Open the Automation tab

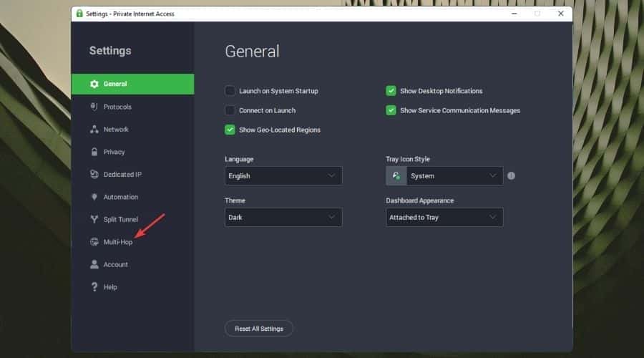coord(132,197)
